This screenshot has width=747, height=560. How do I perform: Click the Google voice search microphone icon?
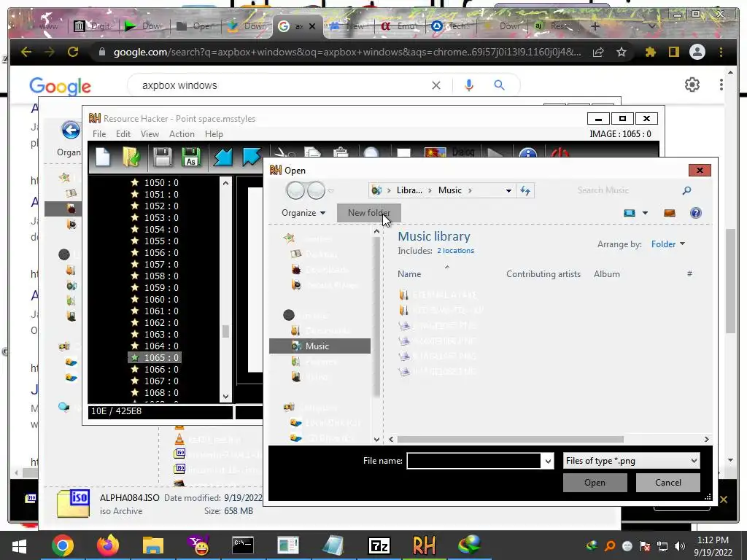coord(469,85)
